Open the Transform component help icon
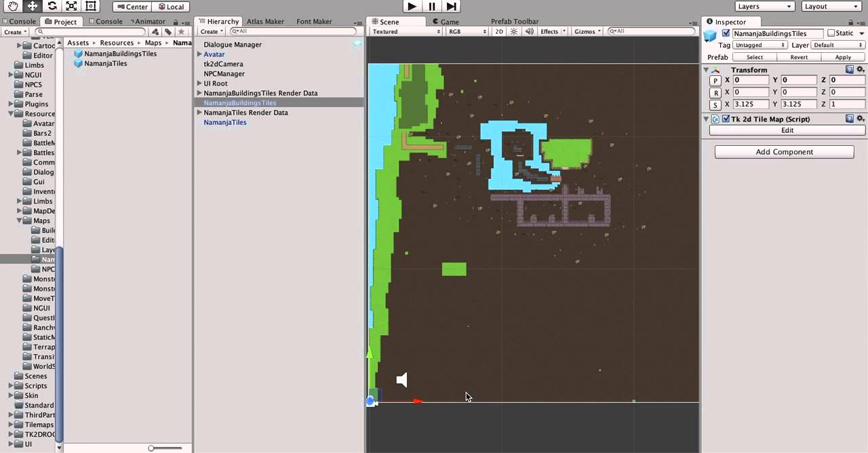Image resolution: width=868 pixels, height=453 pixels. click(850, 70)
